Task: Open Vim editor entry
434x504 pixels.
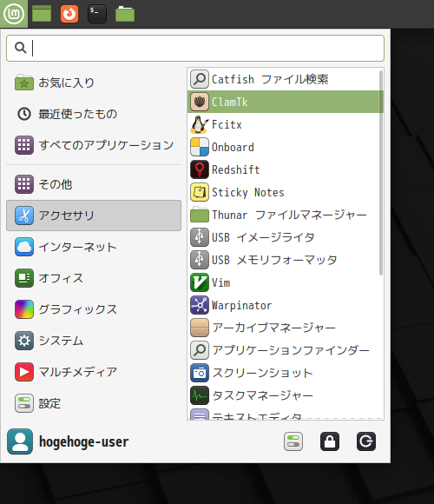Action: pyautogui.click(x=285, y=282)
